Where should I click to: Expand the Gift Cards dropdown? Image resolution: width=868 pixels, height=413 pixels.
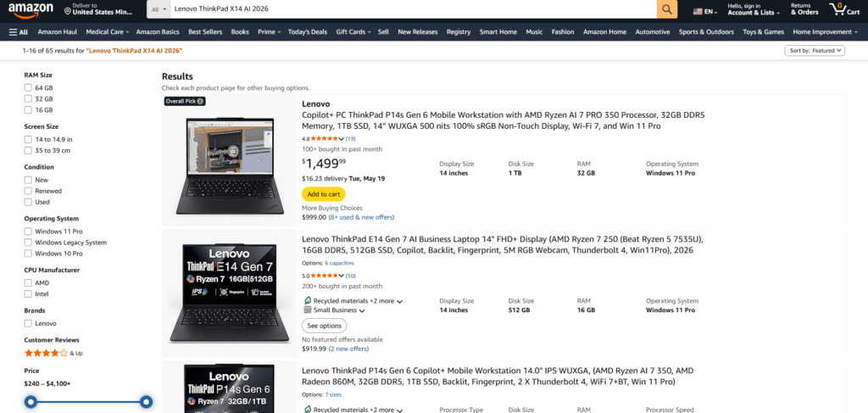click(x=353, y=32)
